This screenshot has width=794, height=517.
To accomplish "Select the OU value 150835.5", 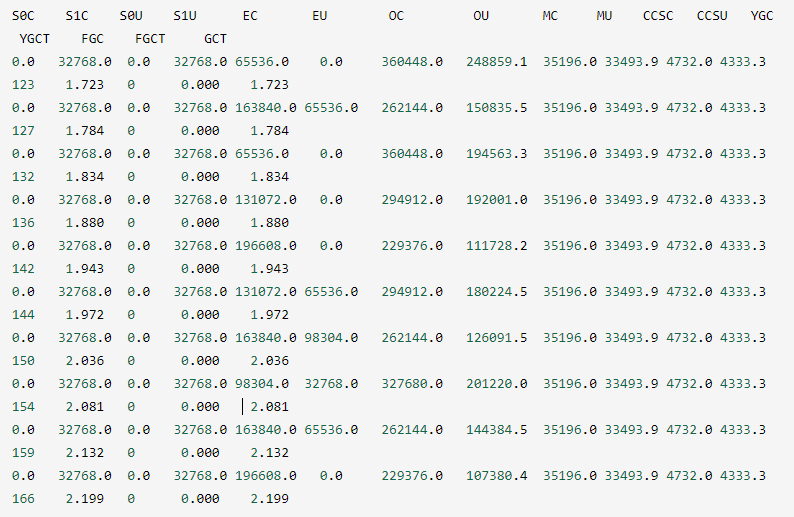I will click(497, 108).
